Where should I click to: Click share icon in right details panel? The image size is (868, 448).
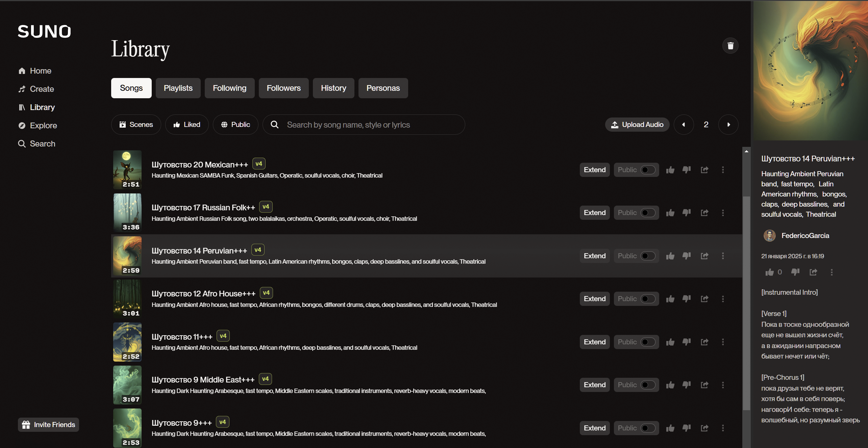pos(813,272)
